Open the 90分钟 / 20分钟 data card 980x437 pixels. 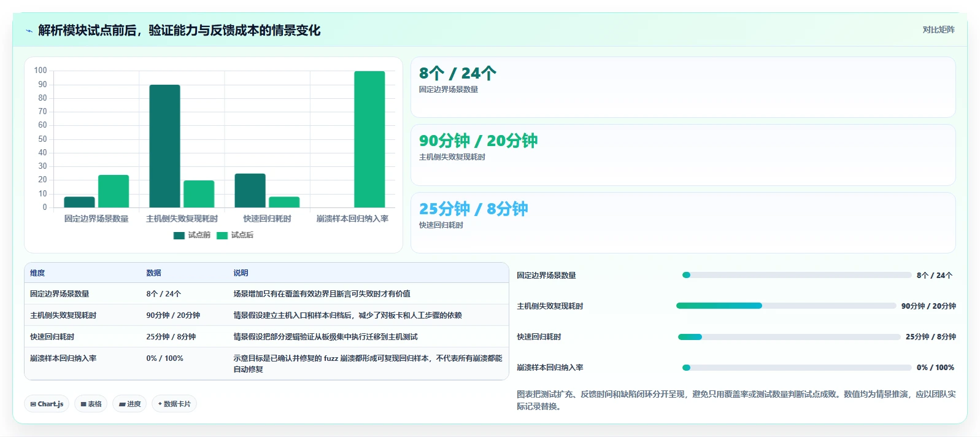tap(683, 155)
